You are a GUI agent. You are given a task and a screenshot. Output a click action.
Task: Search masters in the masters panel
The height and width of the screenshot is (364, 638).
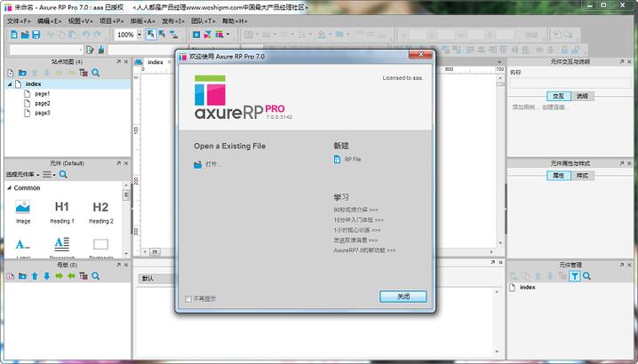[96, 276]
